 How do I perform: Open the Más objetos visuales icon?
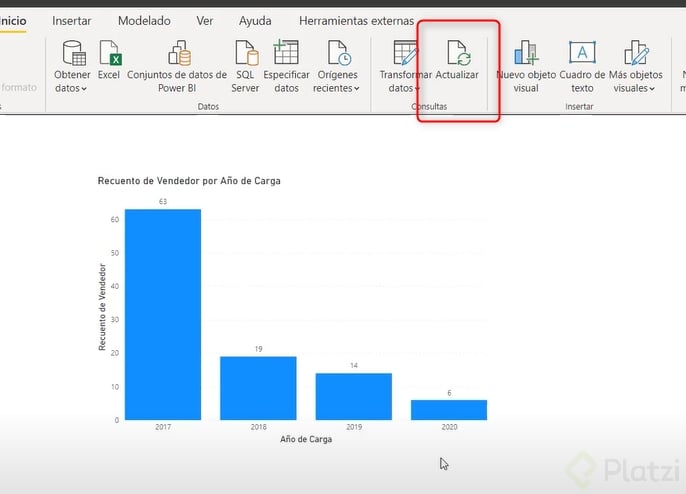point(636,53)
